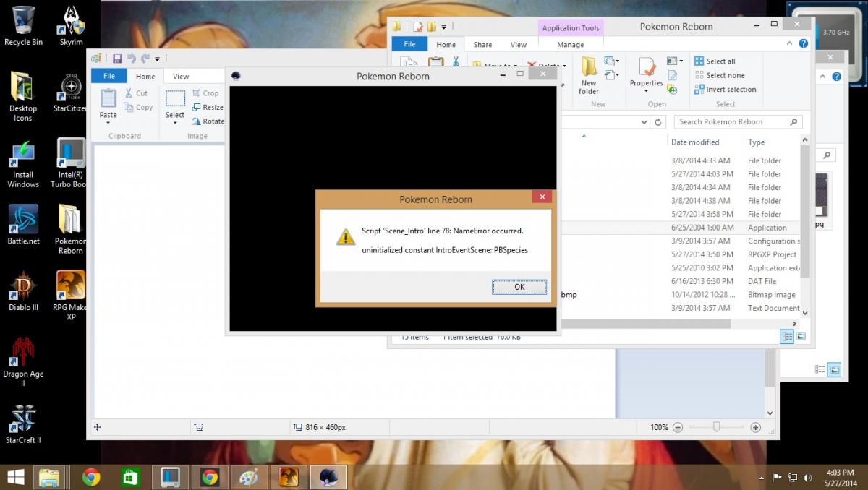The image size is (868, 490).
Task: Select the Battle.net desktop shortcut
Action: pyautogui.click(x=23, y=225)
